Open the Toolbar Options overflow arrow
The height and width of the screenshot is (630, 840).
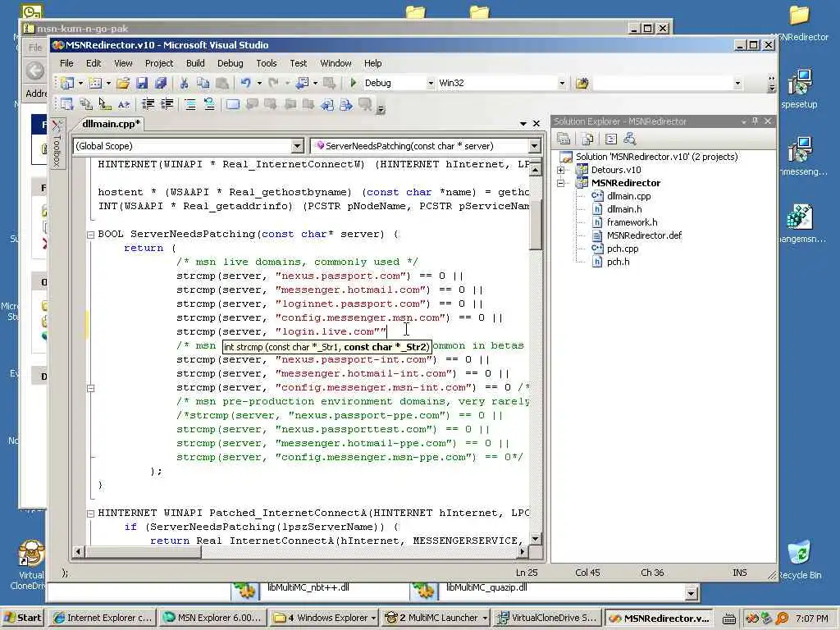click(771, 83)
